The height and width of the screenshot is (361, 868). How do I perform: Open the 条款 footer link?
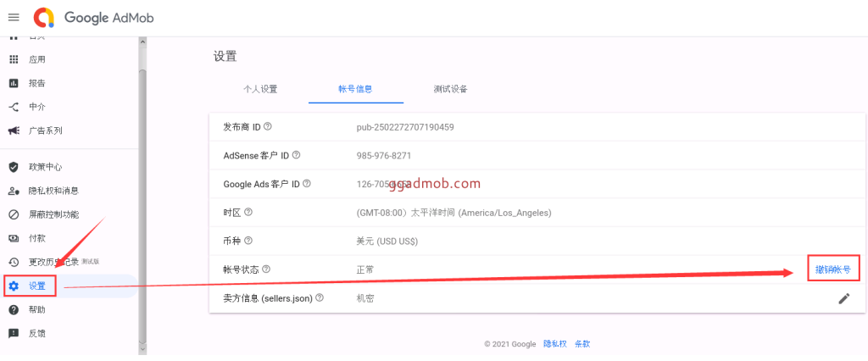582,344
